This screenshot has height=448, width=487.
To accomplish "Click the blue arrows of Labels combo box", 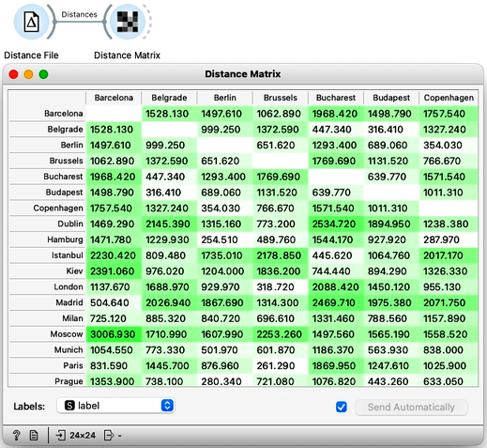I will click(167, 406).
